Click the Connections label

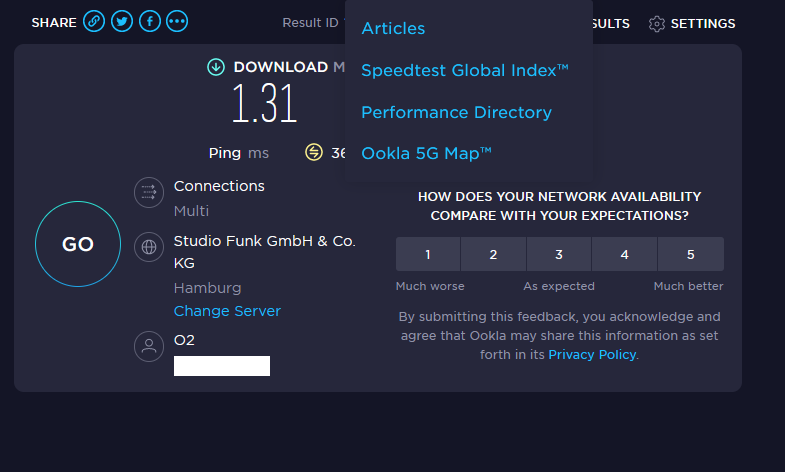click(x=219, y=186)
